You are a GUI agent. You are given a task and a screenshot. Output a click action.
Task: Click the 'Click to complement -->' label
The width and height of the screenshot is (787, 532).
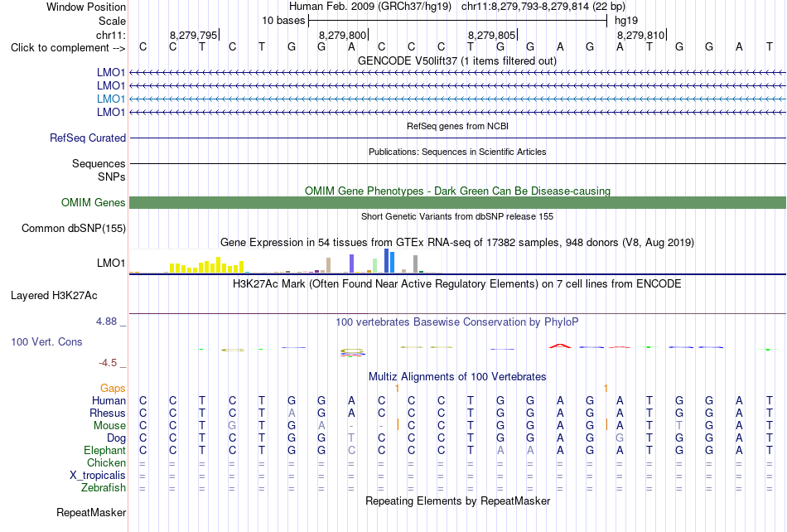click(x=68, y=48)
